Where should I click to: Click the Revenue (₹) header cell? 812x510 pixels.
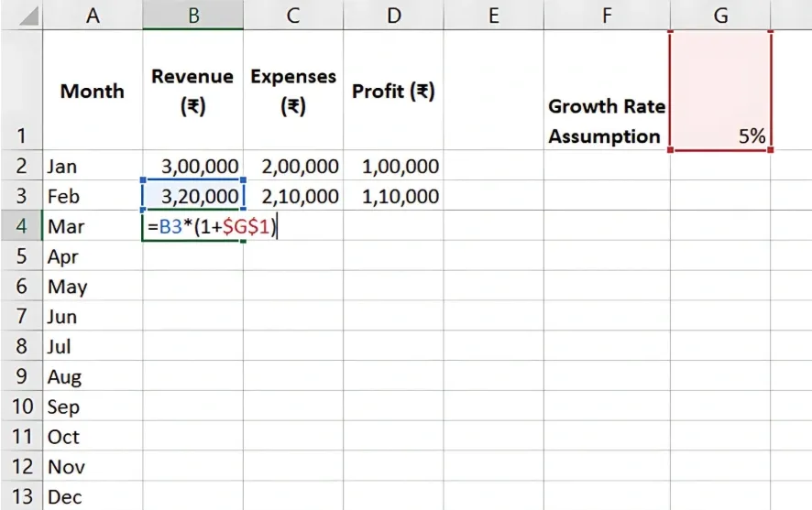click(192, 91)
